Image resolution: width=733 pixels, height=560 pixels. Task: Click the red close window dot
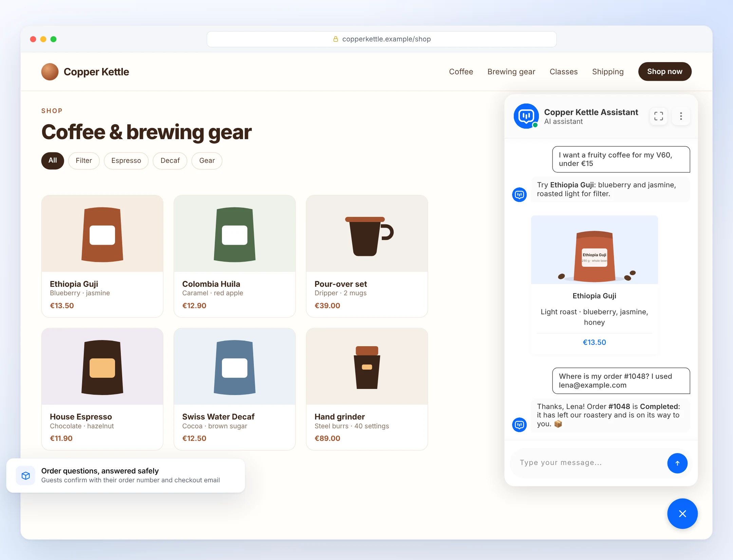pyautogui.click(x=33, y=39)
